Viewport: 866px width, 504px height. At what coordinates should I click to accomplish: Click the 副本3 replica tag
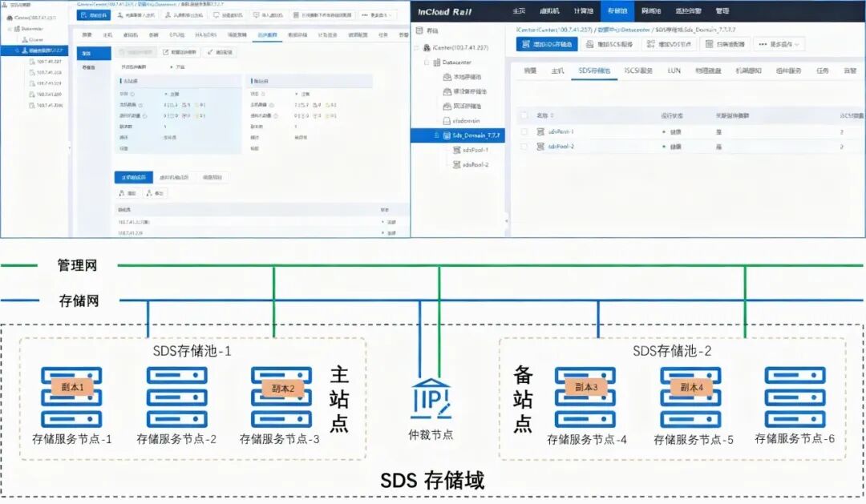pos(586,388)
